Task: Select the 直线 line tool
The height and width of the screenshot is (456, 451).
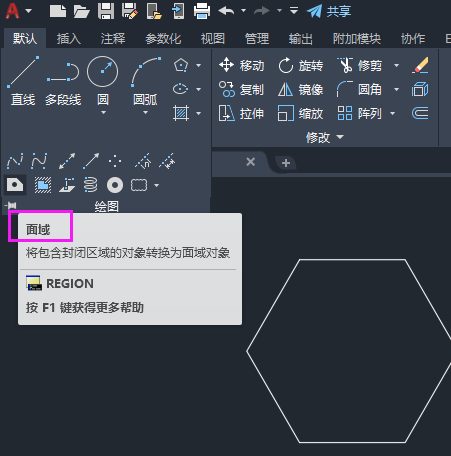Action: pos(23,81)
